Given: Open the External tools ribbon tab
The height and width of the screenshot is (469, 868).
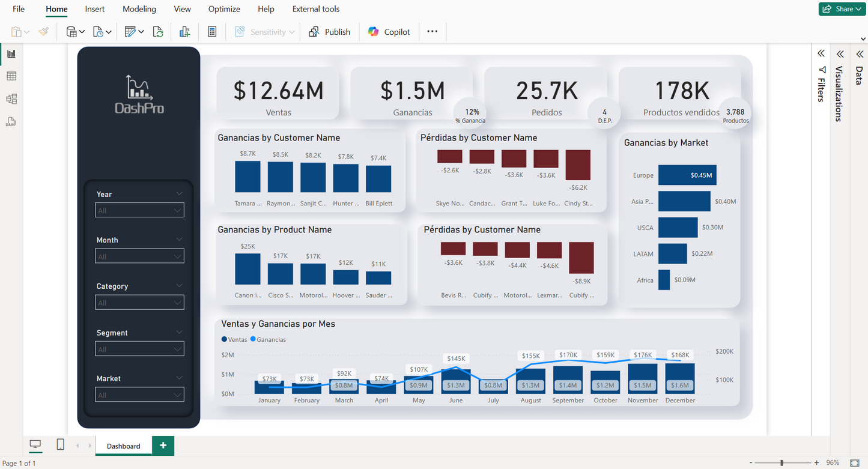Looking at the screenshot, I should point(316,9).
